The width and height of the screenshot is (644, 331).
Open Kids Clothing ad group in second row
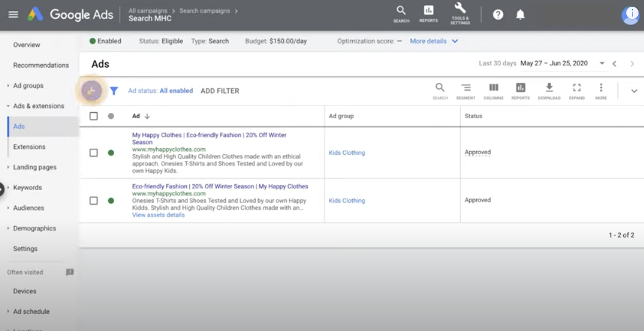(347, 201)
